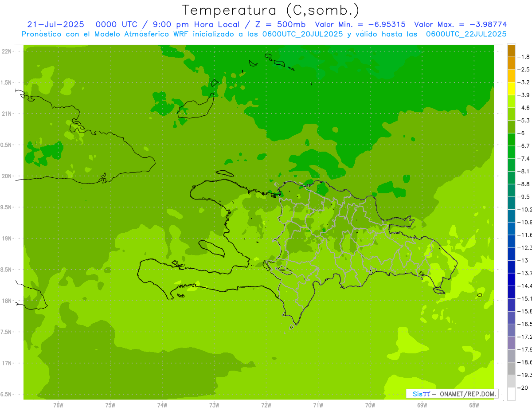The width and height of the screenshot is (532, 411).
Task: Click the '76W' longitude label
Action: (x=58, y=405)
